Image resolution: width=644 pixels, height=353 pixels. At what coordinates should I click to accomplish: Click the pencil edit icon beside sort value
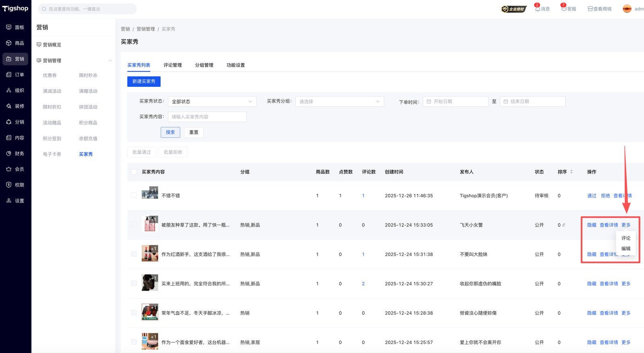pos(564,225)
